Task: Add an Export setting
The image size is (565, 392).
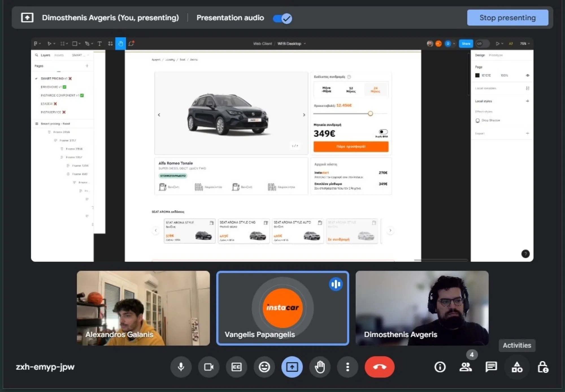Action: [x=527, y=133]
